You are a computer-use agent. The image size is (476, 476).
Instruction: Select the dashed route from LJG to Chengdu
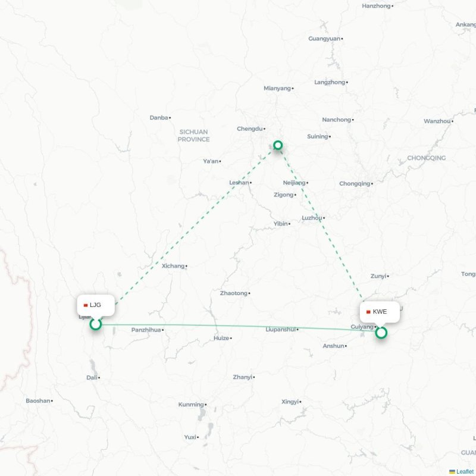tap(195, 225)
